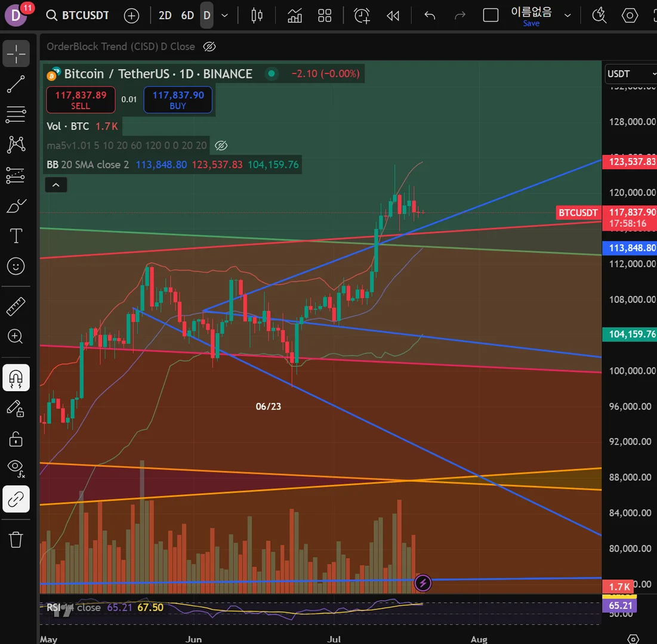Select the Vol · BTC indicator legend
The image size is (657, 644).
click(68, 126)
